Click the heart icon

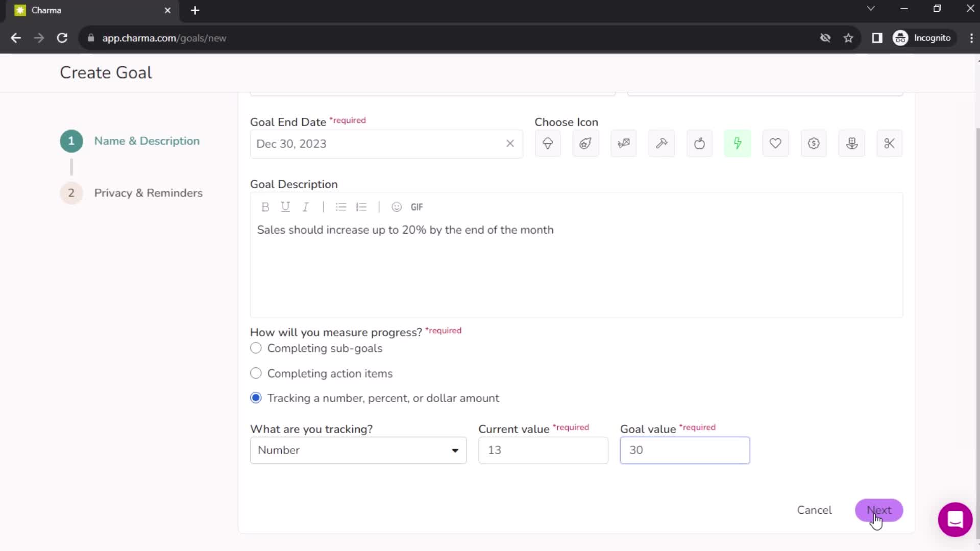776,143
